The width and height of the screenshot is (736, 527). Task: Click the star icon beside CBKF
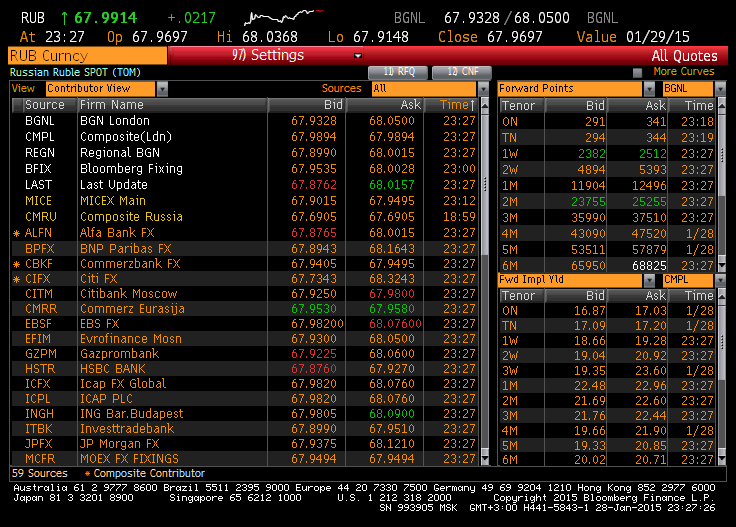point(16,265)
